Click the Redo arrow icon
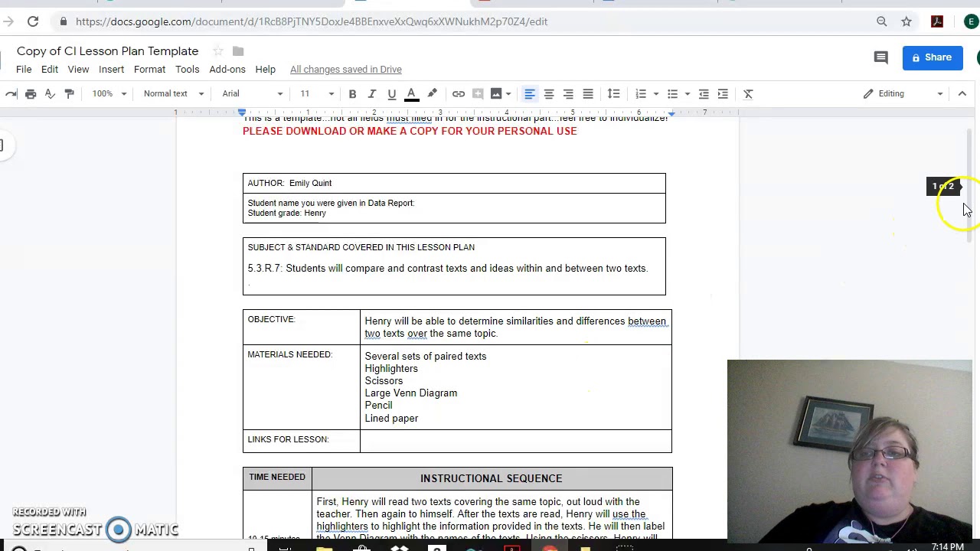The height and width of the screenshot is (551, 980). [x=11, y=93]
